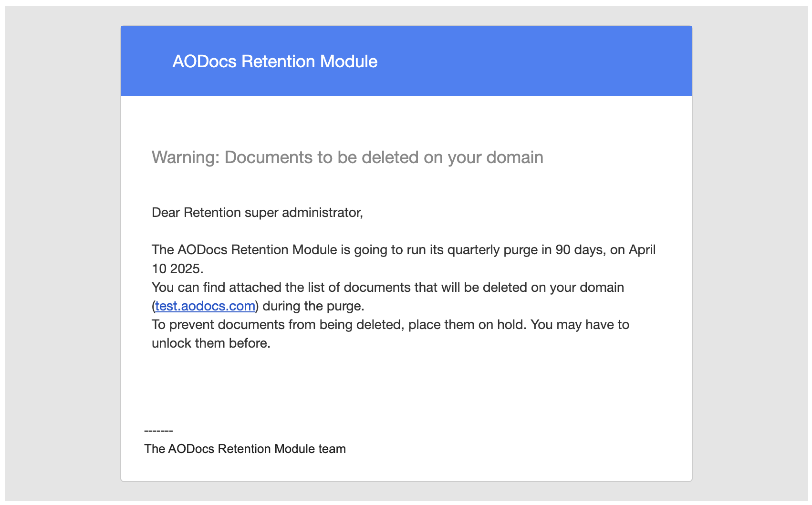
Task: Click the 'Warning: Documents to be deleted' heading
Action: coord(347,157)
